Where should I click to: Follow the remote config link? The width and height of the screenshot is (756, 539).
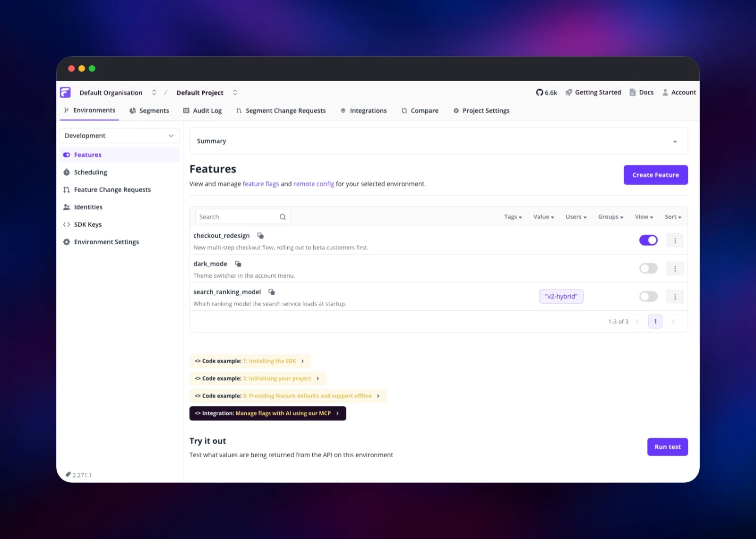314,184
